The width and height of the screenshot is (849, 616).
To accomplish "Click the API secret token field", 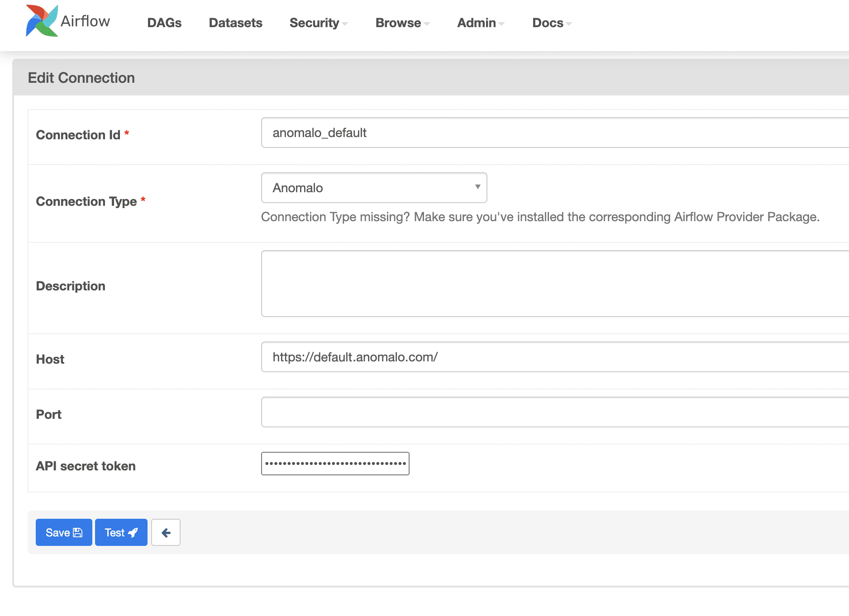I will pyautogui.click(x=335, y=464).
